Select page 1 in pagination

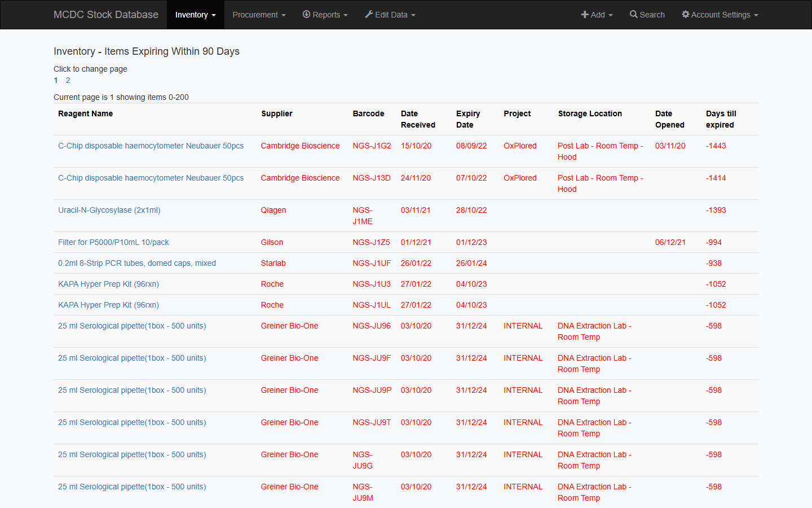click(x=56, y=80)
